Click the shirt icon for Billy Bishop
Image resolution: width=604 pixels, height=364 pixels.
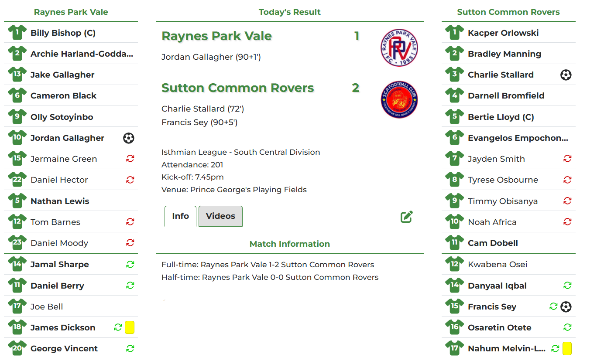[17, 32]
